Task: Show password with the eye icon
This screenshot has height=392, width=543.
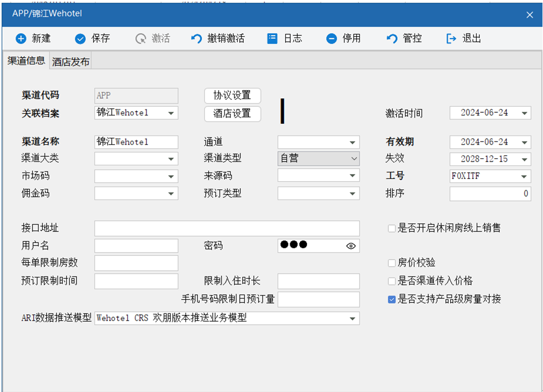Action: click(x=351, y=246)
